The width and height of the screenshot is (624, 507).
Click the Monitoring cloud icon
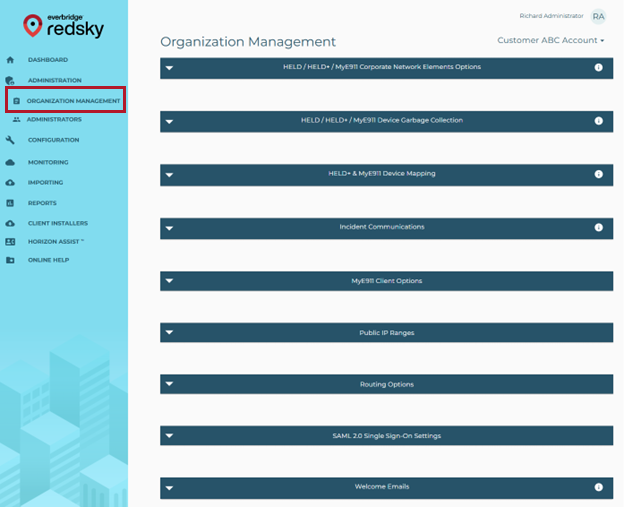pyautogui.click(x=10, y=162)
